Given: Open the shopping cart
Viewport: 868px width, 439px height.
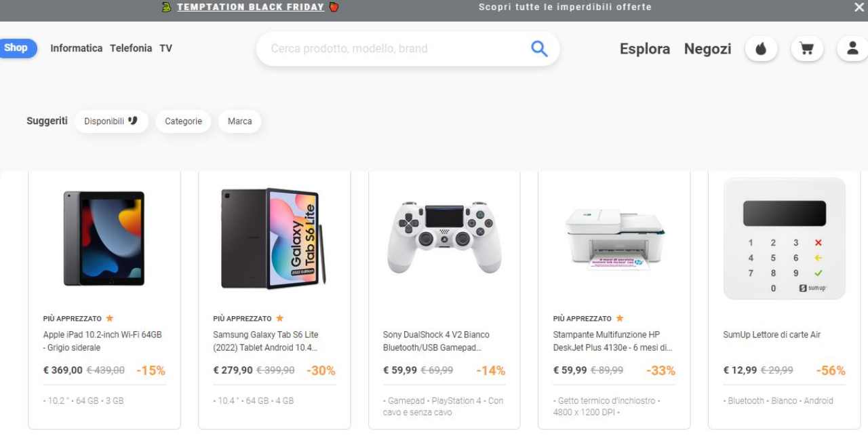Looking at the screenshot, I should 807,49.
